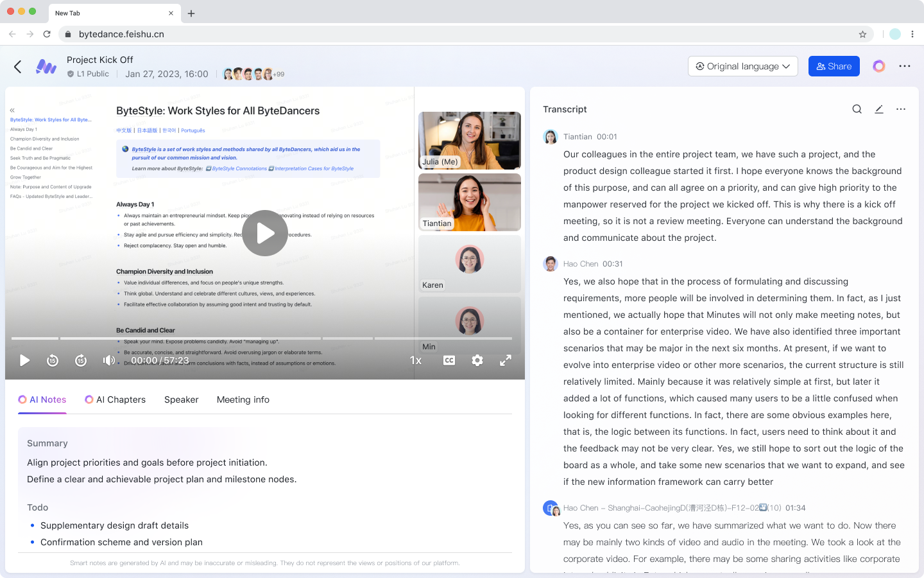Image resolution: width=924 pixels, height=578 pixels.
Task: Open the header more options ellipsis
Action: [905, 66]
